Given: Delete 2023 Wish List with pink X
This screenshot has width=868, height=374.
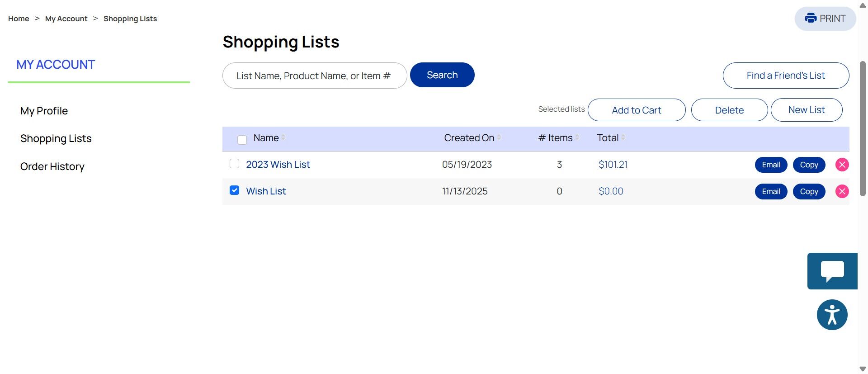Looking at the screenshot, I should click(x=842, y=165).
